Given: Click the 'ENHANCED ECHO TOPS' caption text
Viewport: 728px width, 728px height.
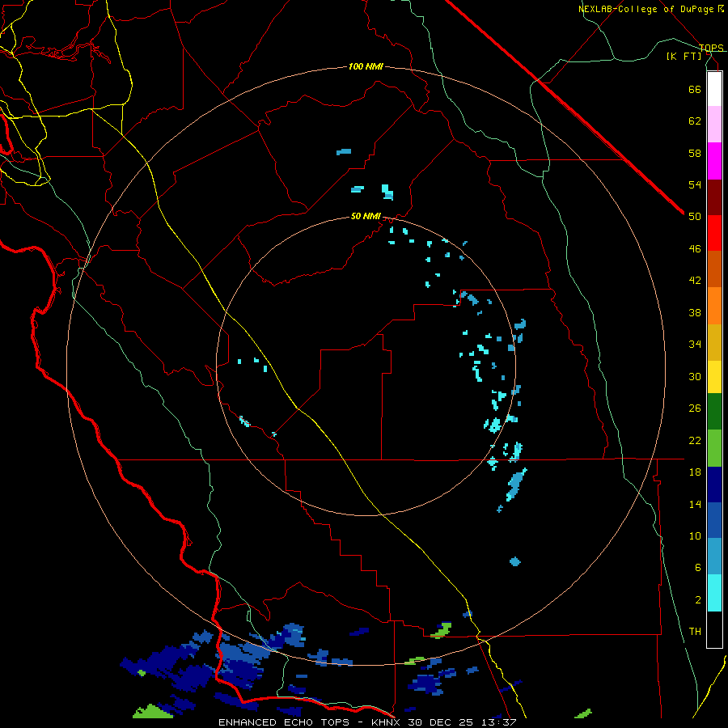Looking at the screenshot, I should [284, 722].
